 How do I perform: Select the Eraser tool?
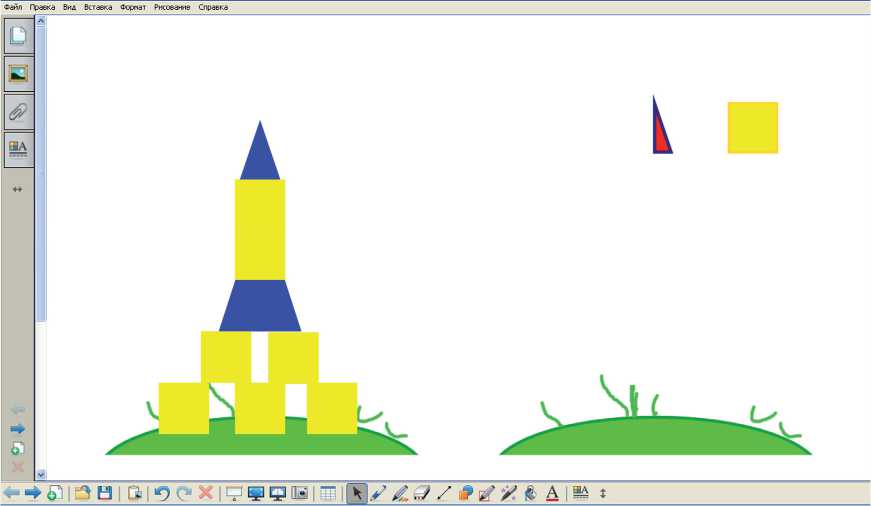coord(422,493)
